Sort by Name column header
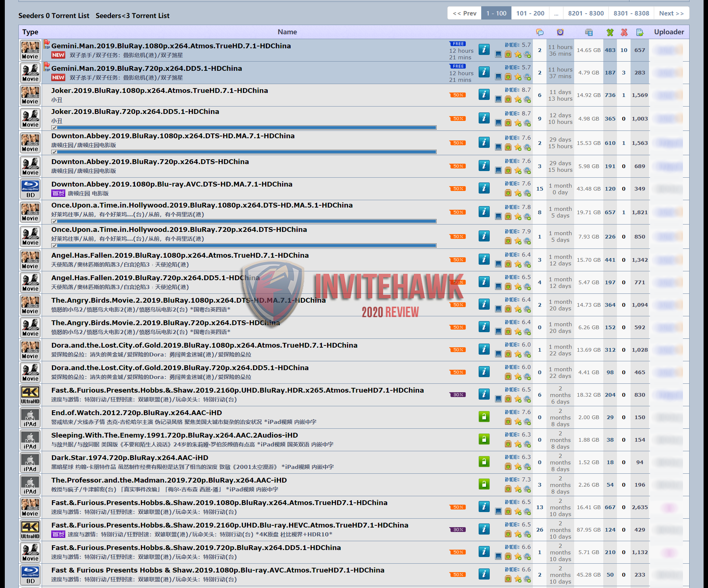708x588 pixels. coord(287,32)
